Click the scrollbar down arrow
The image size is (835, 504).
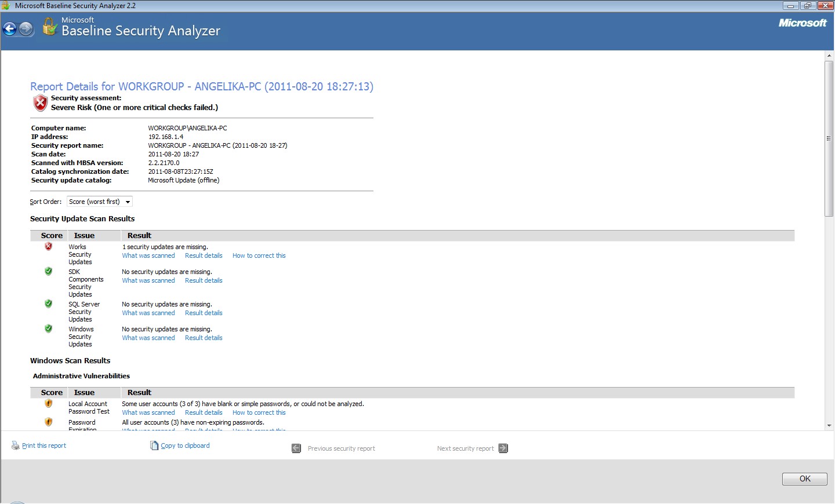829,426
